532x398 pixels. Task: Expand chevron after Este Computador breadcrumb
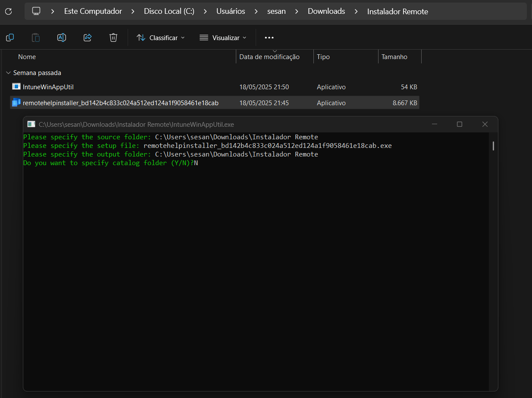pyautogui.click(x=133, y=12)
